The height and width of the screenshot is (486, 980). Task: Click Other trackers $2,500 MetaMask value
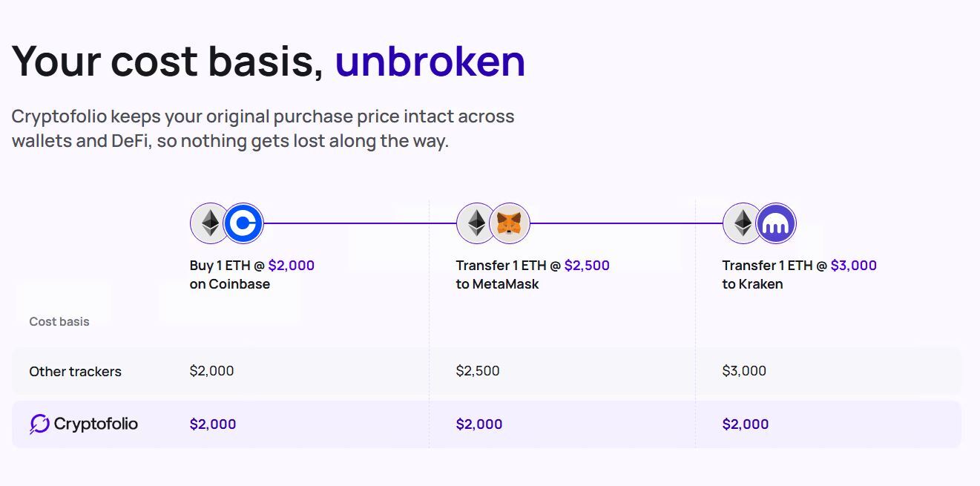coord(478,371)
